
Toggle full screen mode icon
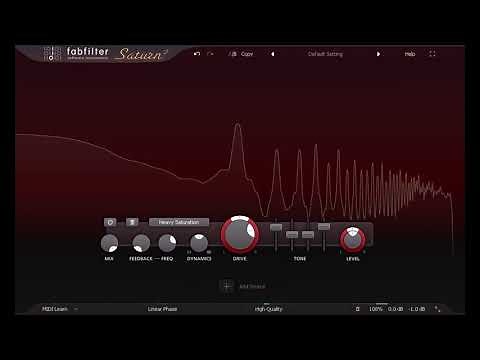coord(432,54)
